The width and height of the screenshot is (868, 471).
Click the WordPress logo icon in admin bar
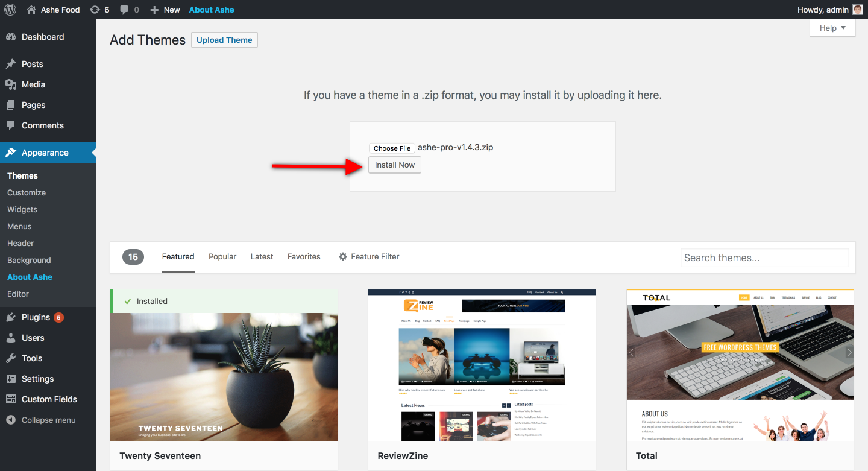pyautogui.click(x=10, y=10)
